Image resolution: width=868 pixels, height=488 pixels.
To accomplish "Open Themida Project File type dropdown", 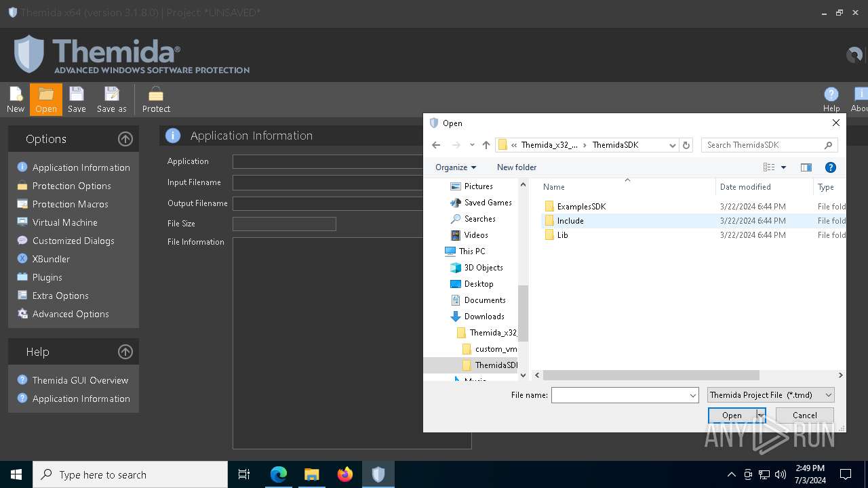I will click(771, 395).
